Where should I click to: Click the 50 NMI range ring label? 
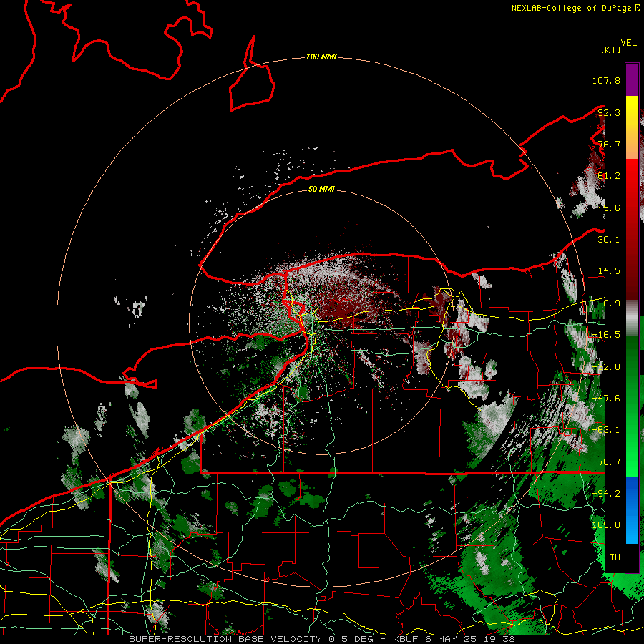321,189
